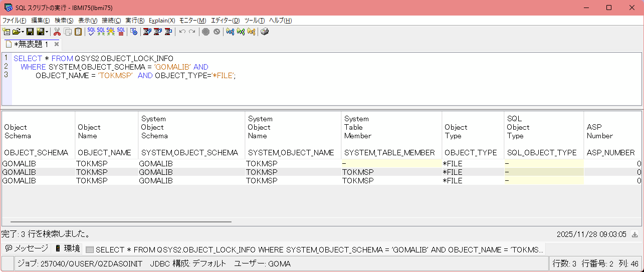Screen dimensions: 644x272
Task: Select the SELECT * FROM results tab at bottom
Action: pos(314,249)
